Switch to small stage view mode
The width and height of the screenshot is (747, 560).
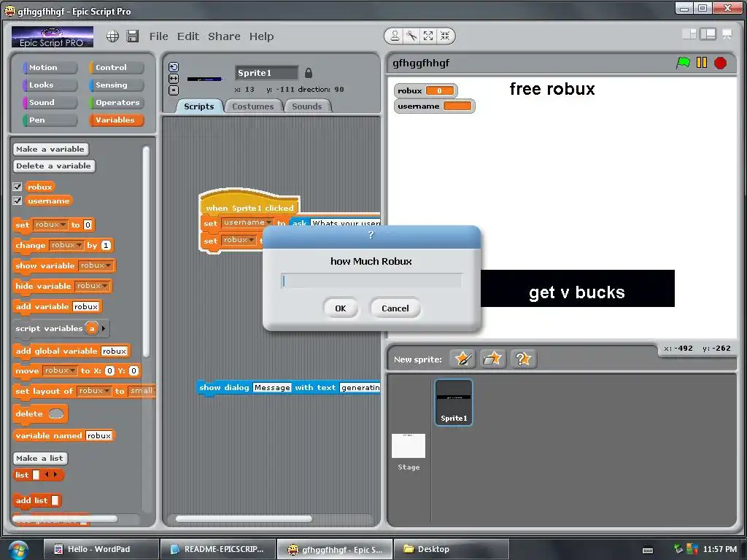pyautogui.click(x=689, y=34)
